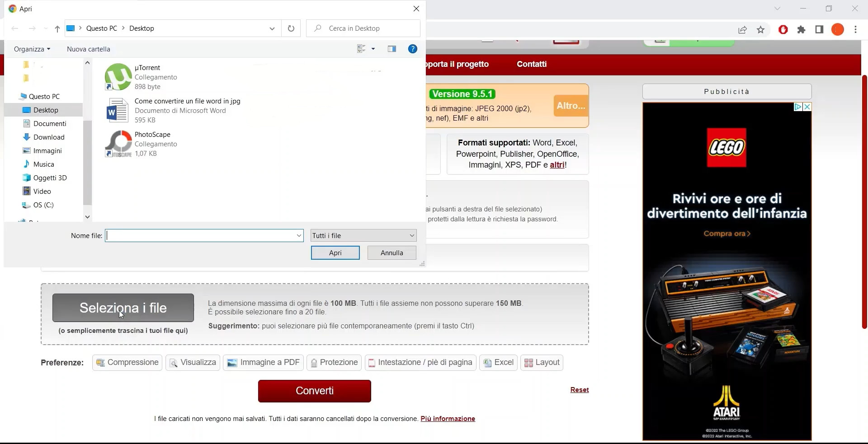Open Intestazione / piè di pagina settings
Screen dimensions: 868x444
click(x=420, y=362)
